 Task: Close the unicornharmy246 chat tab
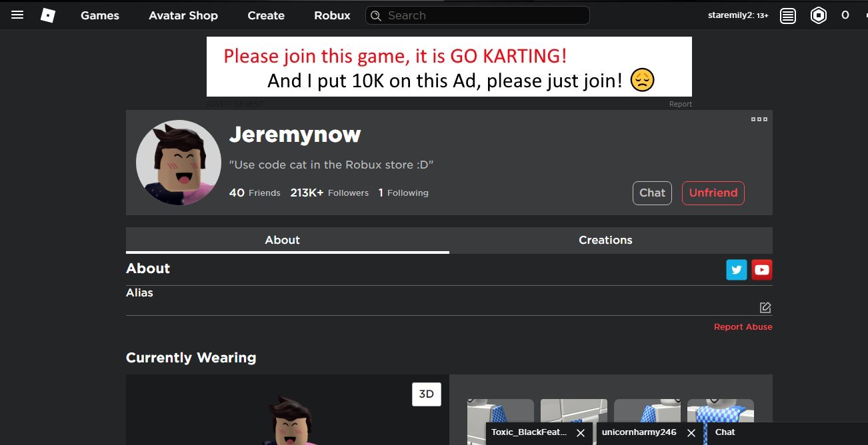point(691,433)
